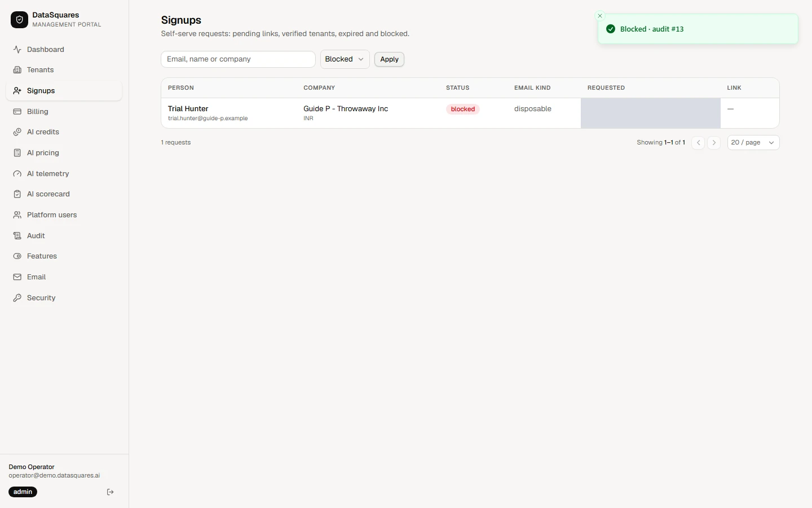The image size is (812, 508).
Task: Open Billing in the sidebar
Action: (x=64, y=112)
